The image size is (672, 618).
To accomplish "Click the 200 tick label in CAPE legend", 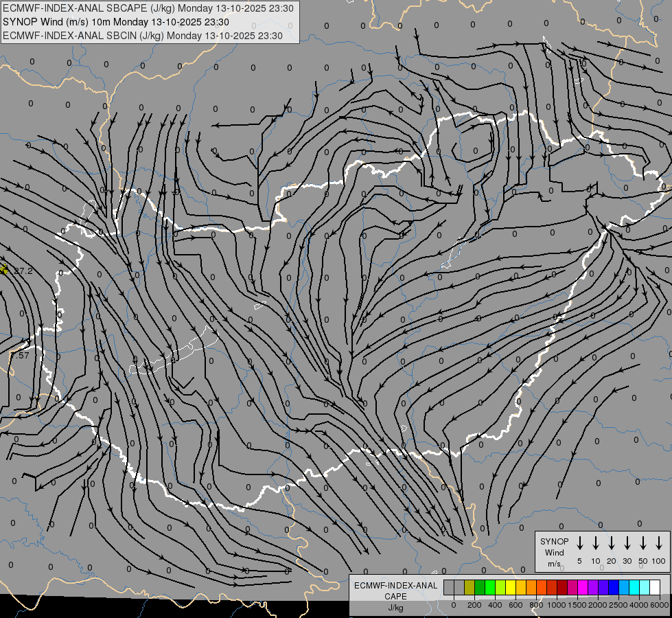I will tap(474, 605).
